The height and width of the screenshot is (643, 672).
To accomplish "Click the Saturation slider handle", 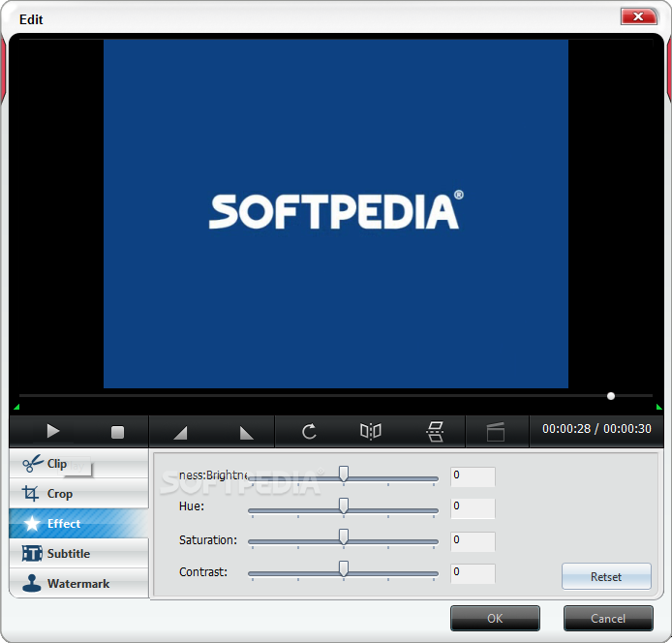I will click(344, 536).
